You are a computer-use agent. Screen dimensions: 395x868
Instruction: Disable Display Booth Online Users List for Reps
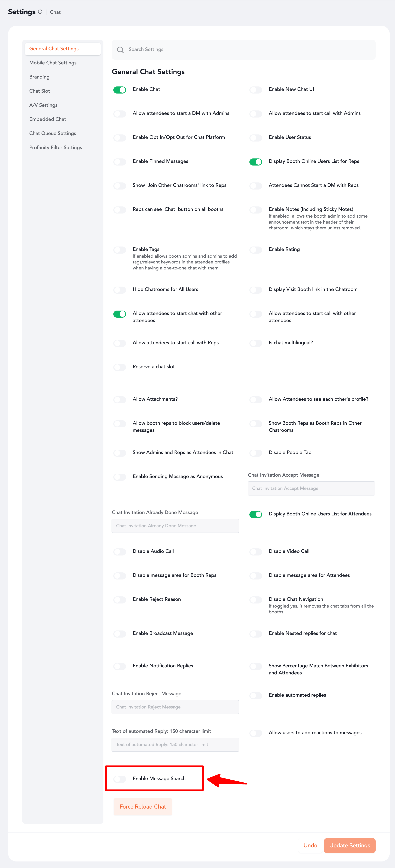coord(255,162)
